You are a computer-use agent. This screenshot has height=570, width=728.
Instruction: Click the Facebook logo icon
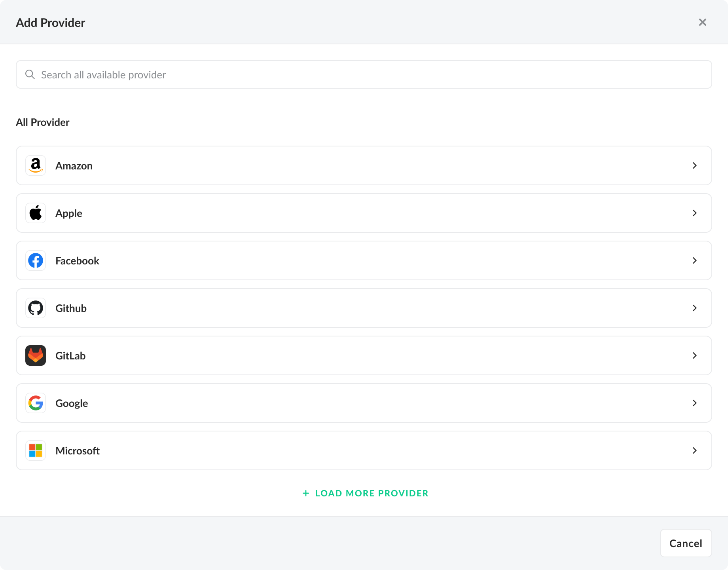tap(36, 260)
